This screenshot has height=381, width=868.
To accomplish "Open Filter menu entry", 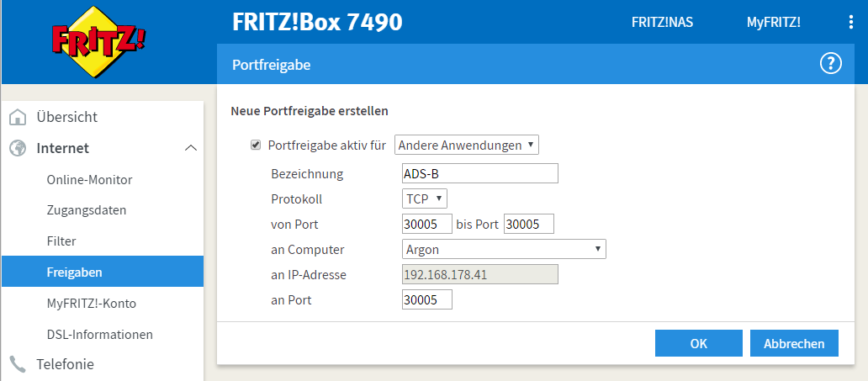I will 61,241.
